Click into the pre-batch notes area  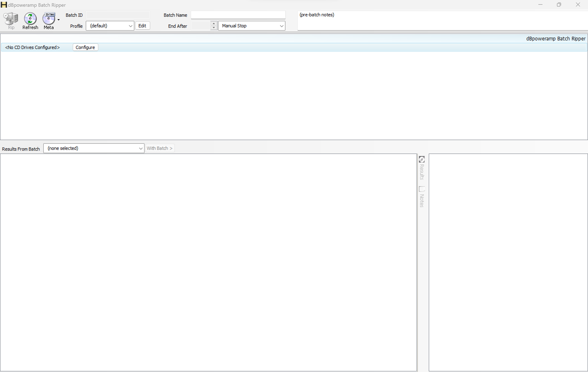click(442, 21)
